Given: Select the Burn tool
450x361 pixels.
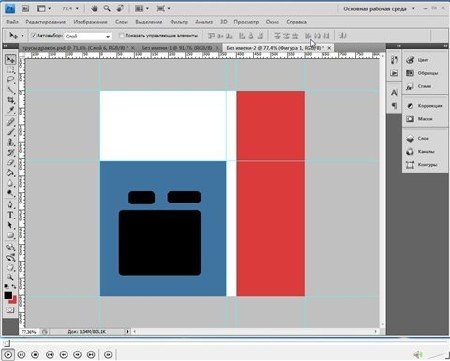Looking at the screenshot, I should 10,193.
